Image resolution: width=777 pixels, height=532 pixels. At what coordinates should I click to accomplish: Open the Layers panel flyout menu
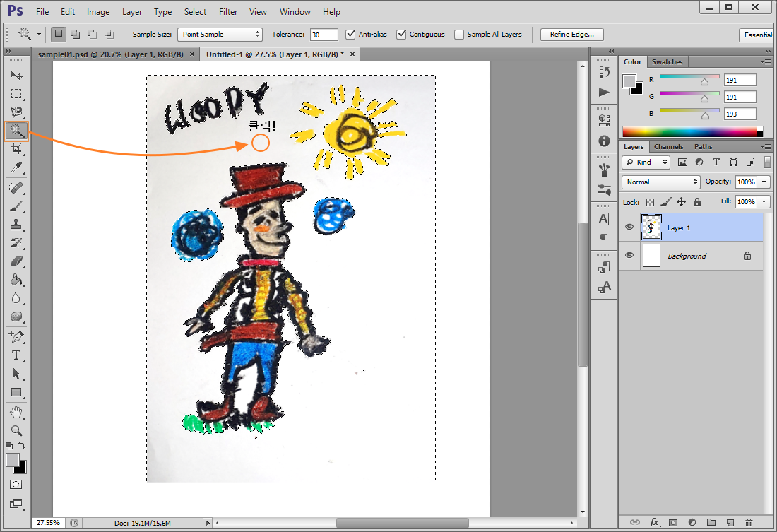coord(766,147)
